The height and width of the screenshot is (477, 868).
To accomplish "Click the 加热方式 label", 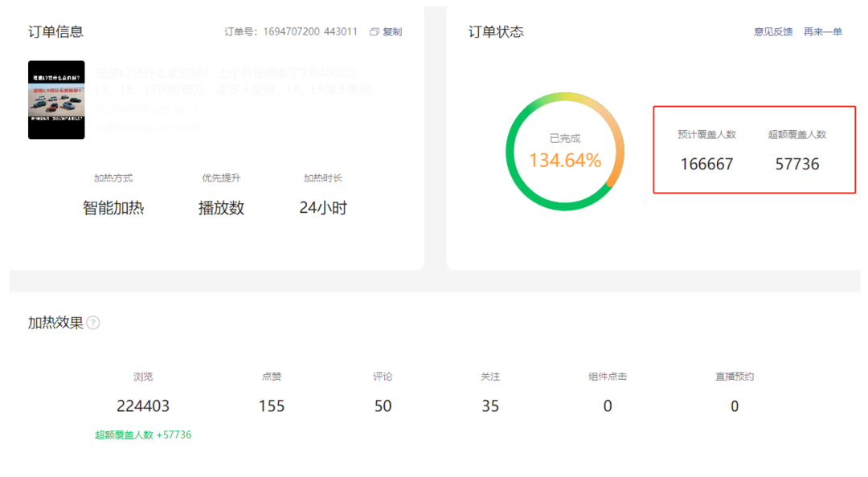I will (x=113, y=178).
